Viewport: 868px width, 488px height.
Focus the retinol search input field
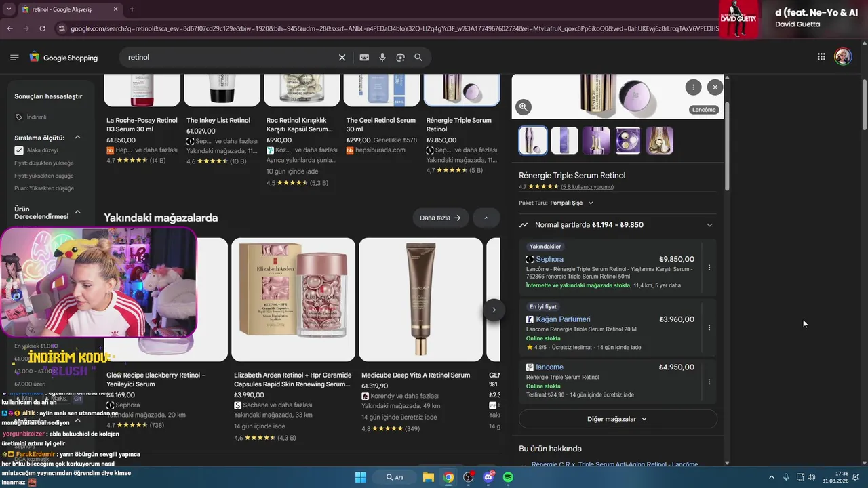(231, 58)
